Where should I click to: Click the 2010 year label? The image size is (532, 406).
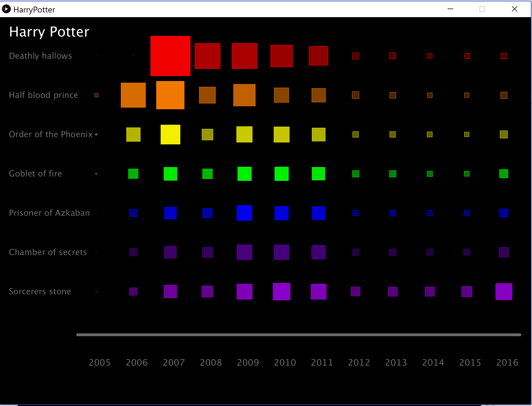(x=285, y=363)
